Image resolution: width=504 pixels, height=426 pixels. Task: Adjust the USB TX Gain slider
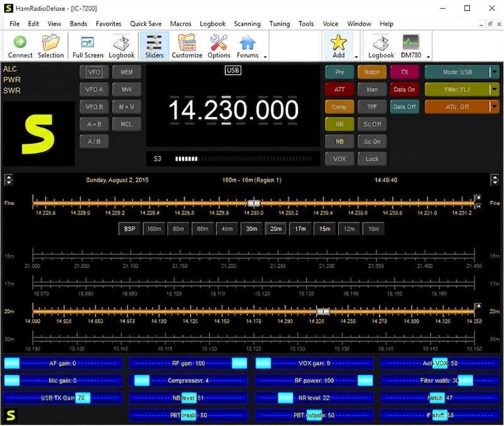tap(62, 398)
